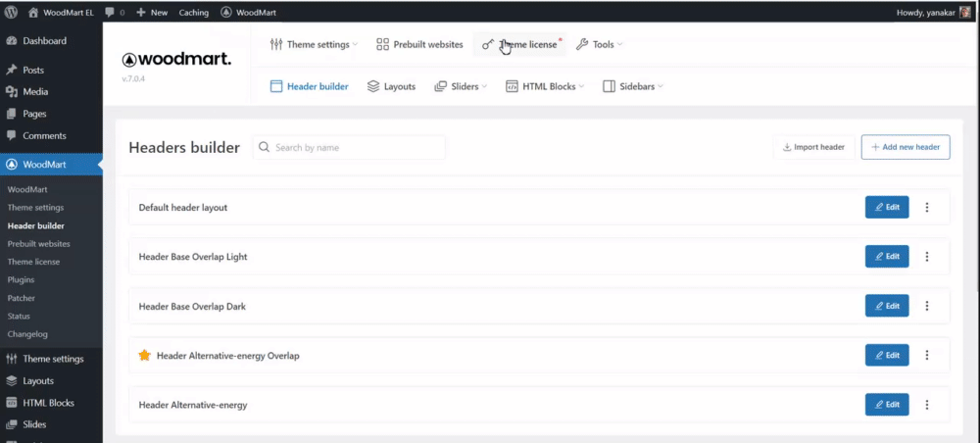This screenshot has width=980, height=443.
Task: Open Changelog submenu item
Action: tap(27, 334)
